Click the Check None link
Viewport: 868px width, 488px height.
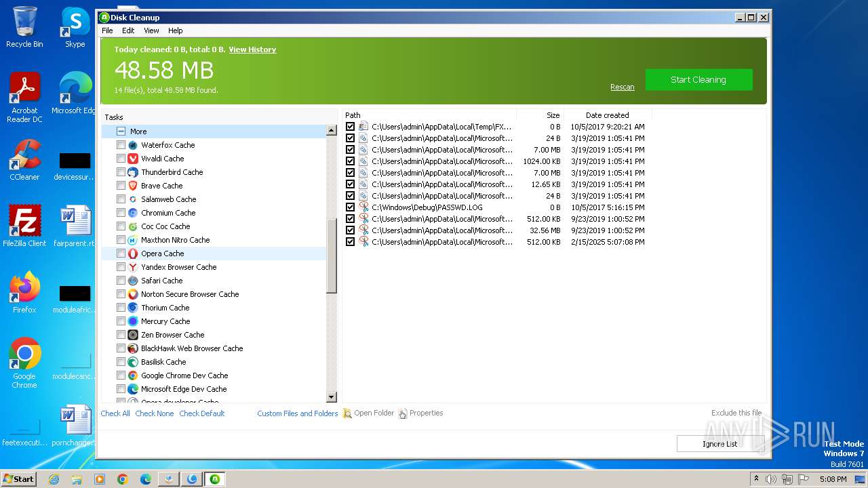[x=154, y=413]
